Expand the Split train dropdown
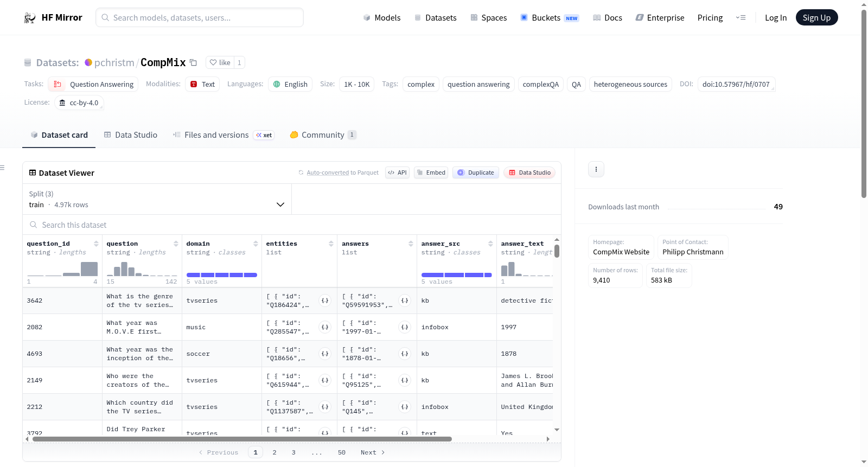Screen dimensions: 868x467 pos(157,199)
